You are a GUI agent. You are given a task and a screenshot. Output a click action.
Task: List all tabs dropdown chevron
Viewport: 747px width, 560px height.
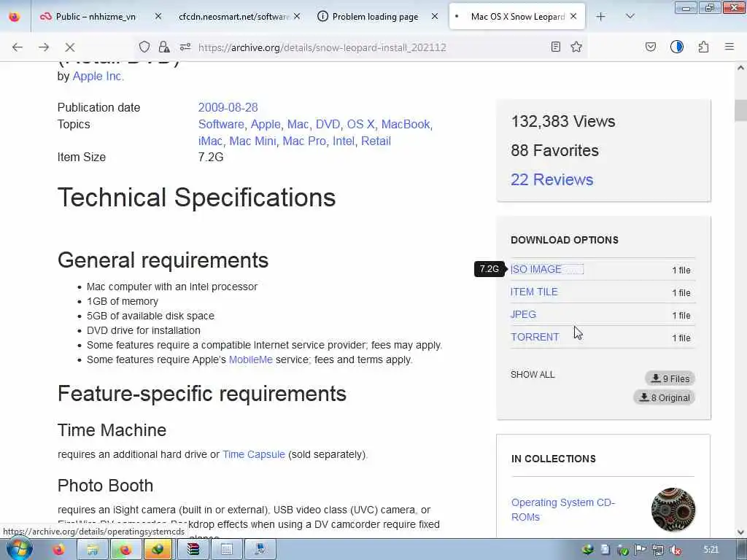point(630,17)
